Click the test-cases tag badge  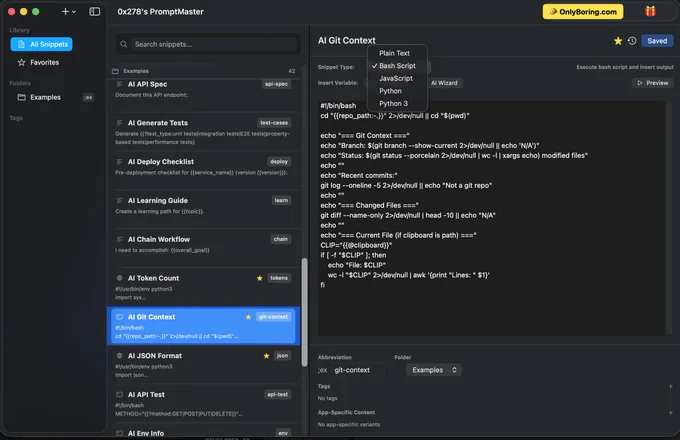click(274, 123)
